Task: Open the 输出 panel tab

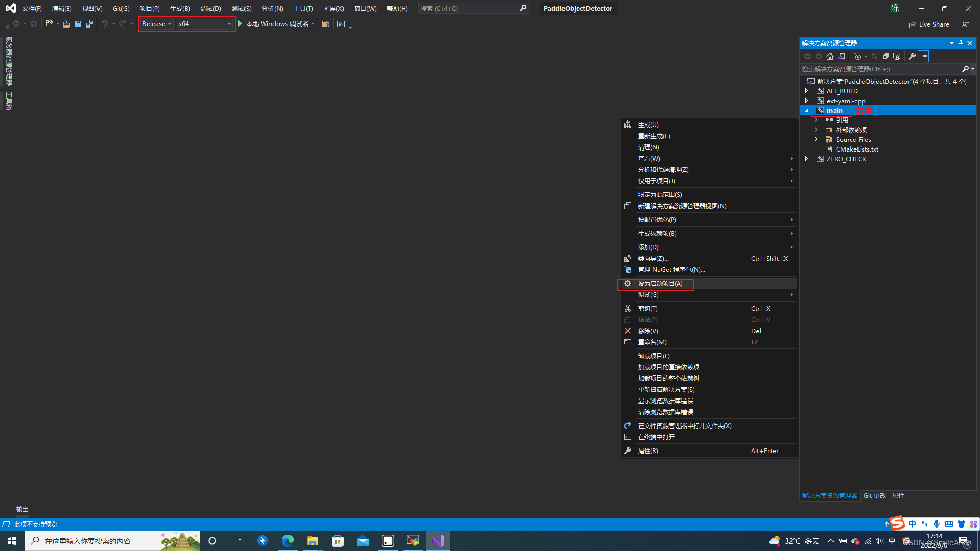Action: tap(22, 509)
